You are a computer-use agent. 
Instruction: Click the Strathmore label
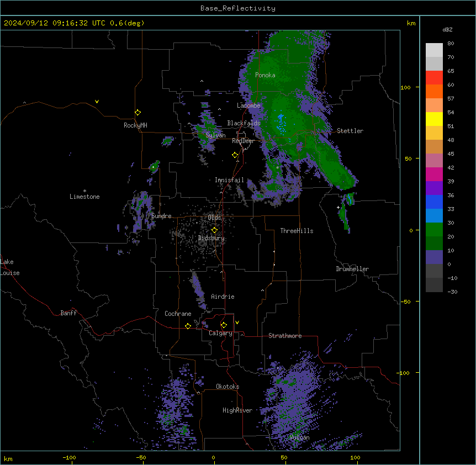[x=285, y=336]
